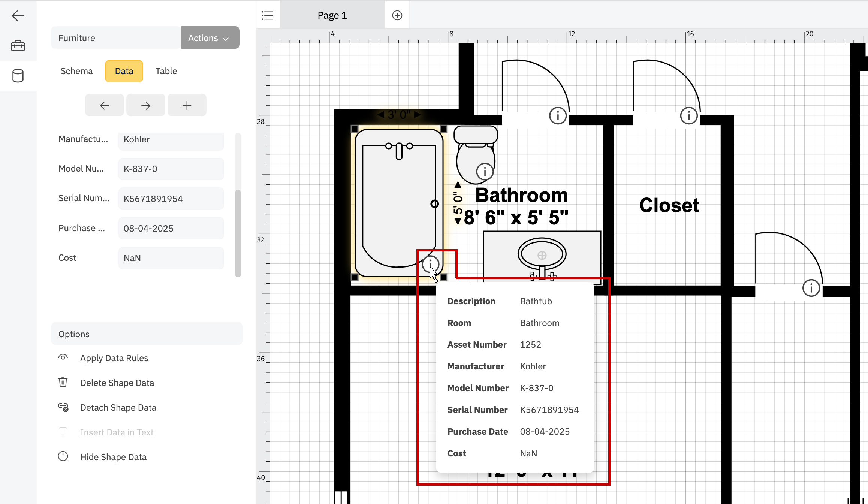Add a new data field with plus button

[x=187, y=105]
